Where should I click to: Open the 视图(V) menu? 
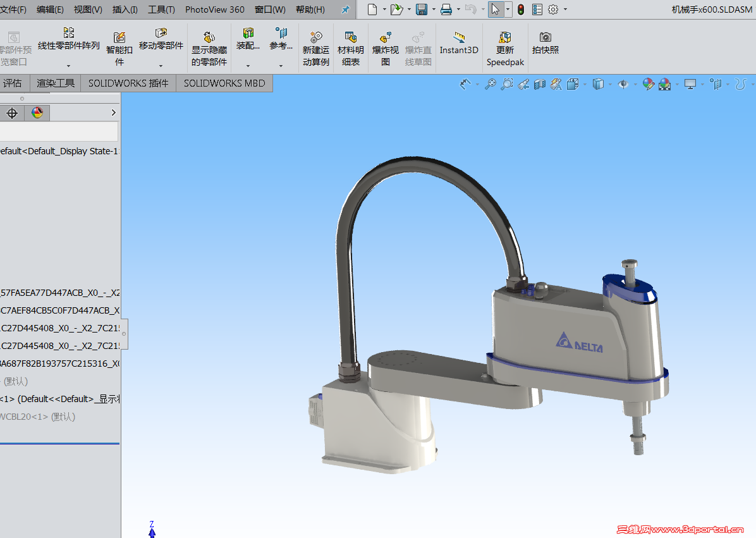pyautogui.click(x=88, y=9)
